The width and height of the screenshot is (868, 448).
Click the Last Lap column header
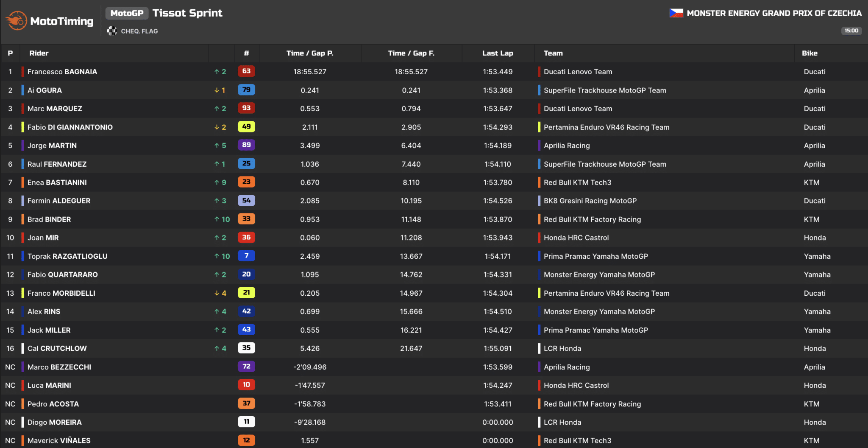point(498,53)
